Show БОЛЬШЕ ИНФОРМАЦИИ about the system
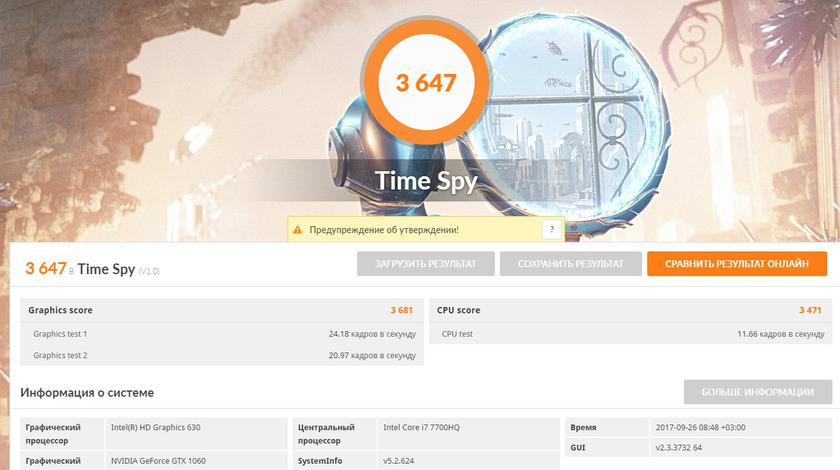Image resolution: width=840 pixels, height=470 pixels. click(x=757, y=392)
